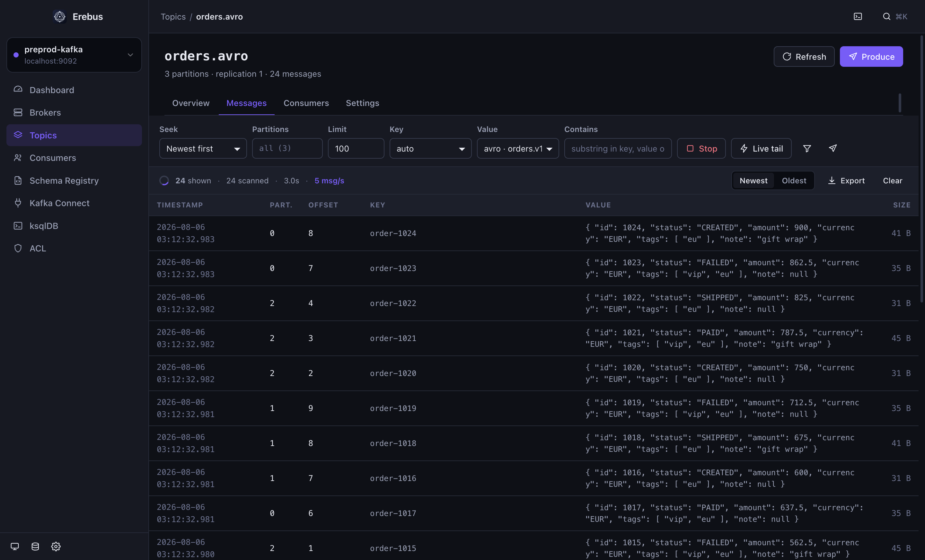Toggle Live tail mode
Screen dimensions: 925x560
click(761, 149)
